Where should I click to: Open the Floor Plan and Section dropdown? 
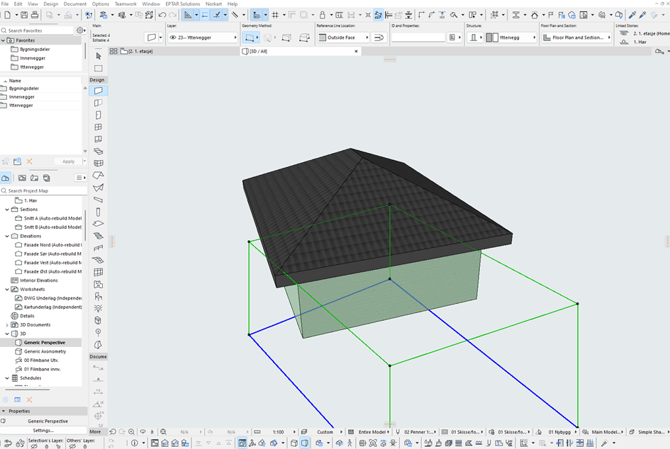click(577, 38)
